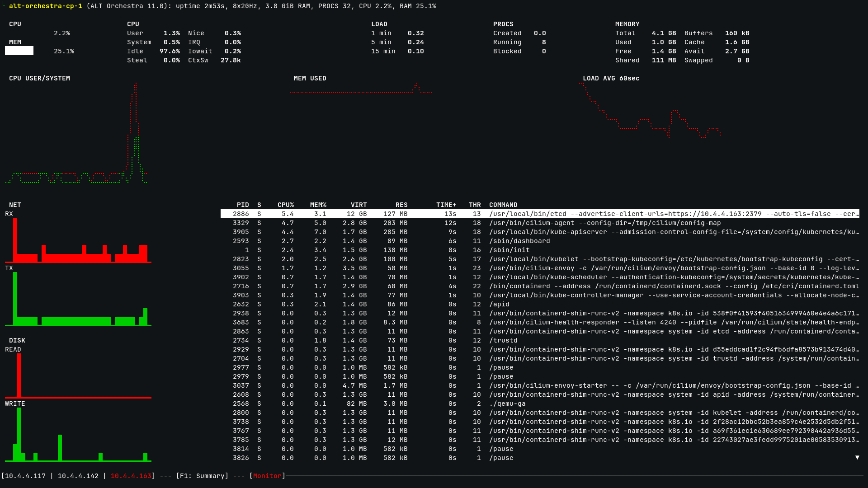
Task: Click the CPU% column header
Action: point(286,205)
